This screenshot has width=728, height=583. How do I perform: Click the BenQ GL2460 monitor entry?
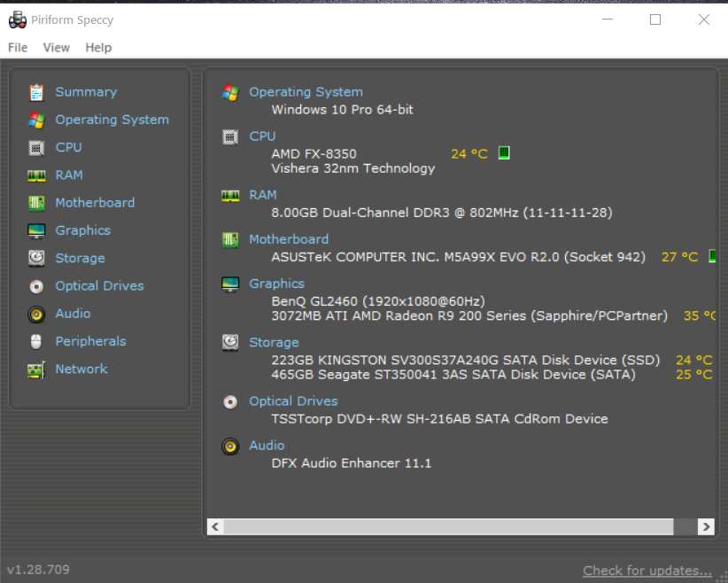(x=378, y=301)
